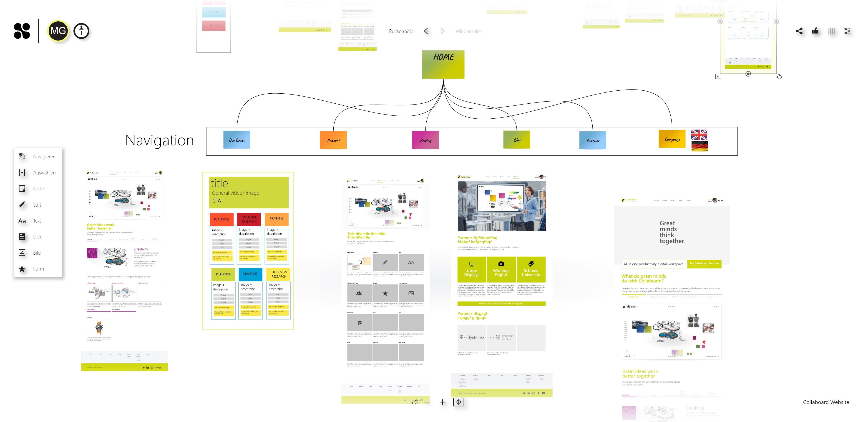Select the Stift (Pen) tool
This screenshot has width=868, height=422.
click(x=22, y=205)
